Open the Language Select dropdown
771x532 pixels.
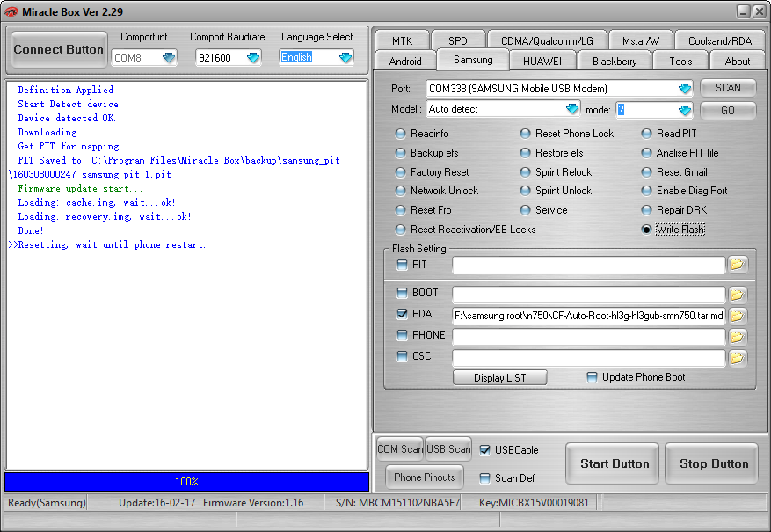345,57
